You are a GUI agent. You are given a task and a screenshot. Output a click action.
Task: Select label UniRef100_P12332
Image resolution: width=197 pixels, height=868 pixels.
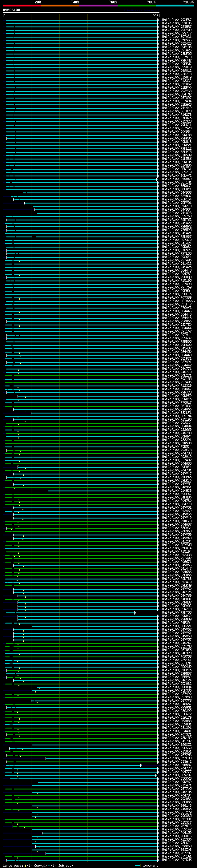tap(177, 81)
